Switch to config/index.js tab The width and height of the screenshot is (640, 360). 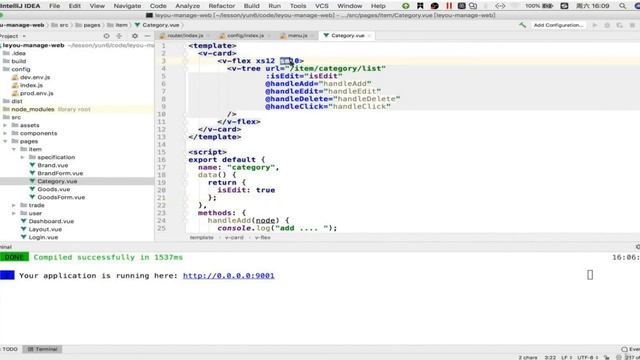[245, 36]
